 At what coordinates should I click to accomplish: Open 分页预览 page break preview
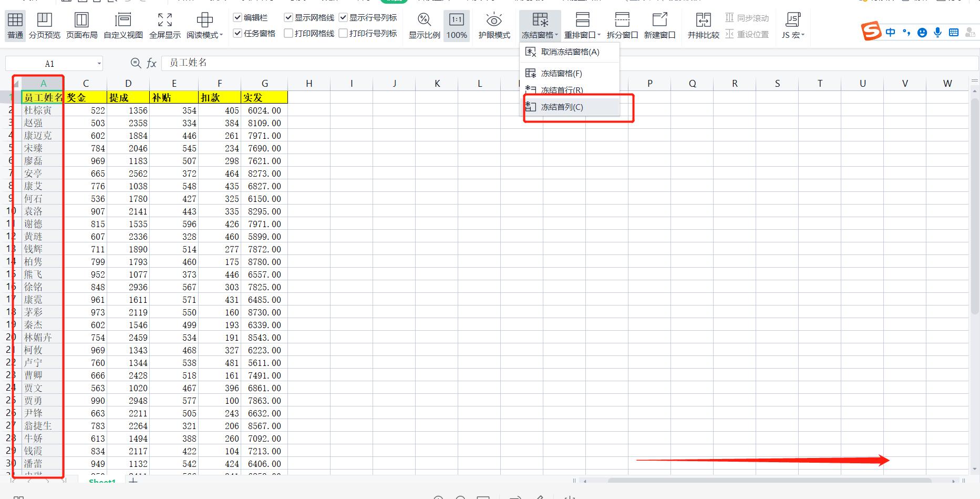[45, 25]
